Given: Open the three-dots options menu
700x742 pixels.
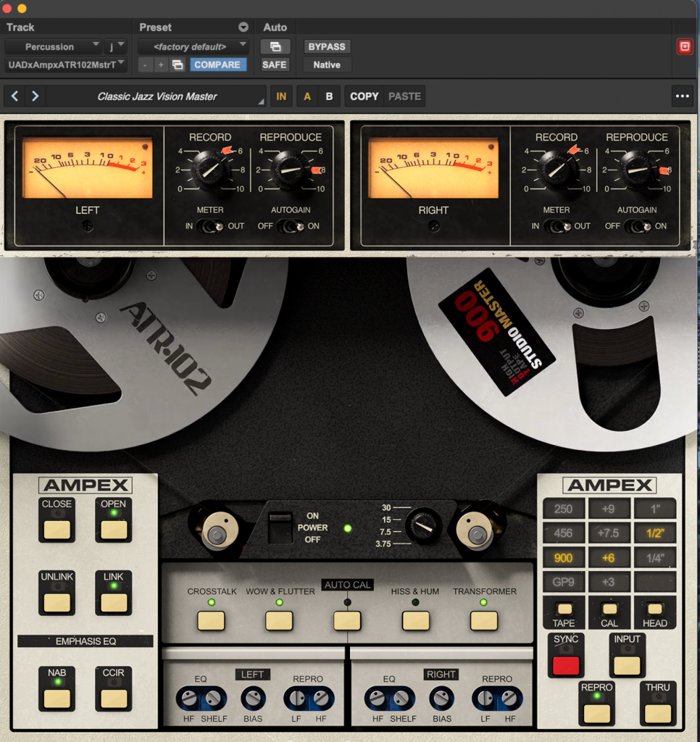Looking at the screenshot, I should tap(682, 96).
